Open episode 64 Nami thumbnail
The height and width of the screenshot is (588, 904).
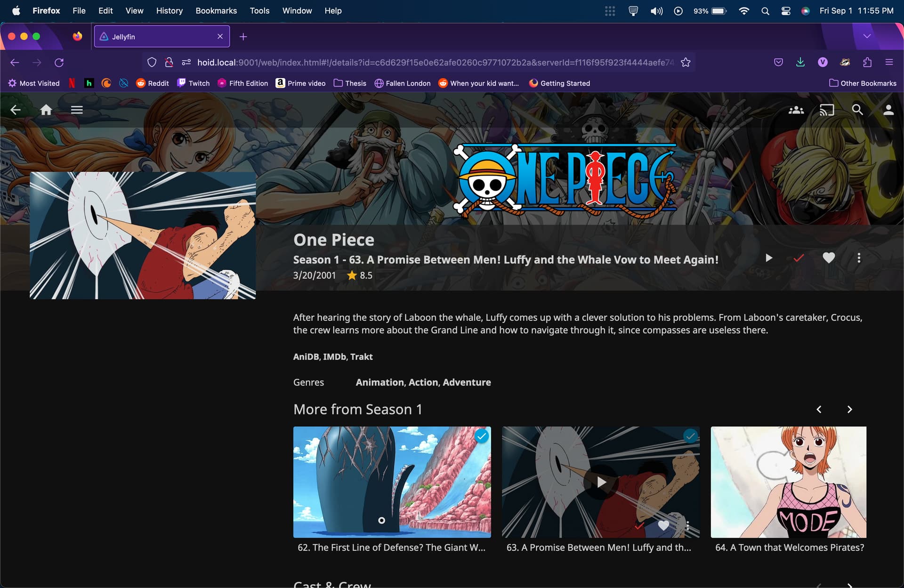tap(788, 482)
